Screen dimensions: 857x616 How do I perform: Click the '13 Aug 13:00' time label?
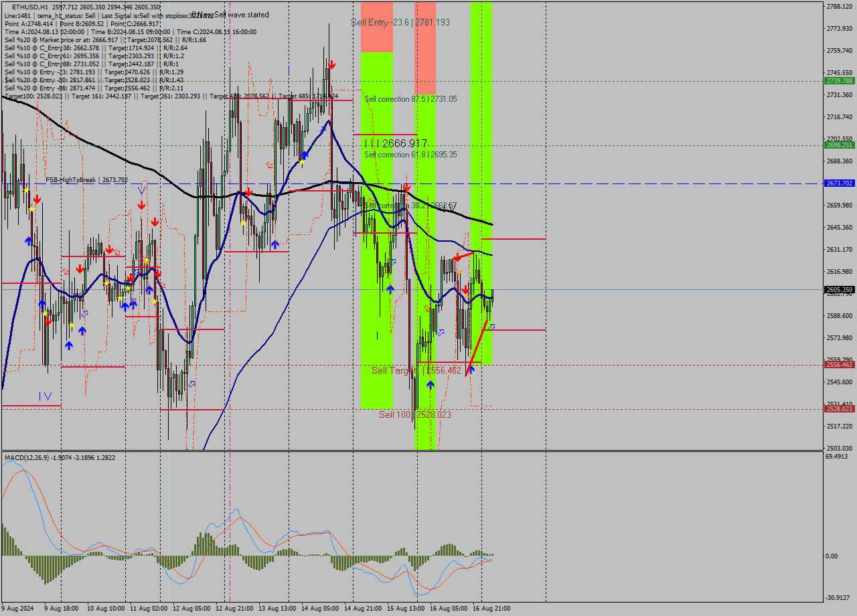coord(277,609)
